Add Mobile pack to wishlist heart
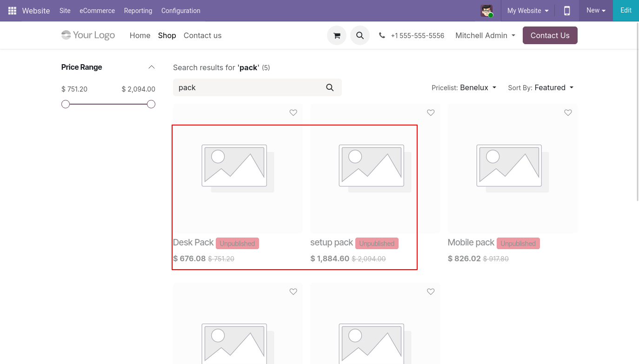This screenshot has width=639, height=364. [568, 113]
